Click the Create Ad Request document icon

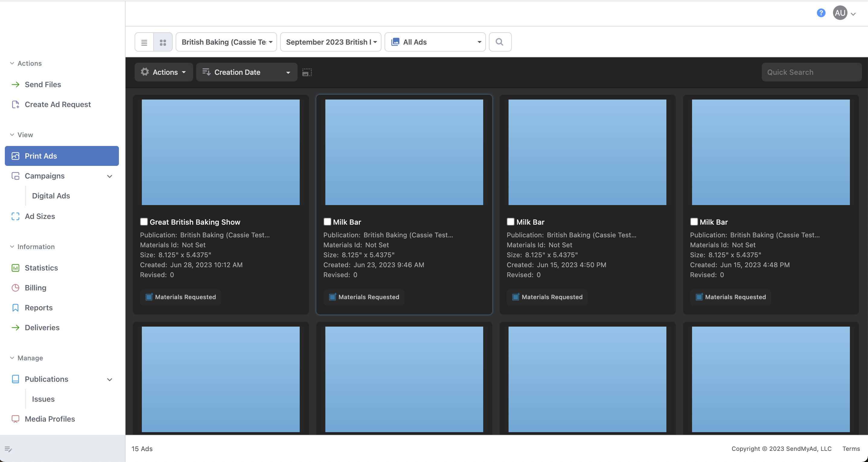point(15,104)
